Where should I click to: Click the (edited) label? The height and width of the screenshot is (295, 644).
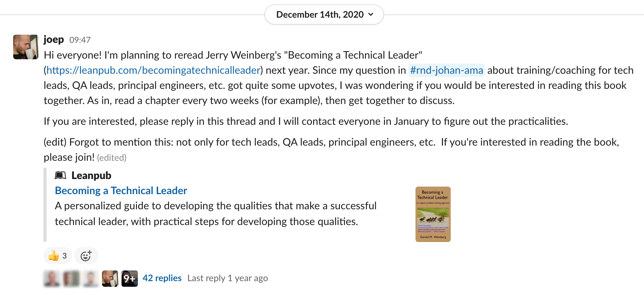112,157
